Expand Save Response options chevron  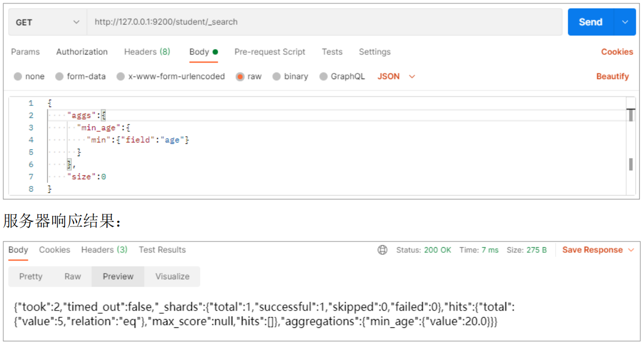click(x=631, y=250)
